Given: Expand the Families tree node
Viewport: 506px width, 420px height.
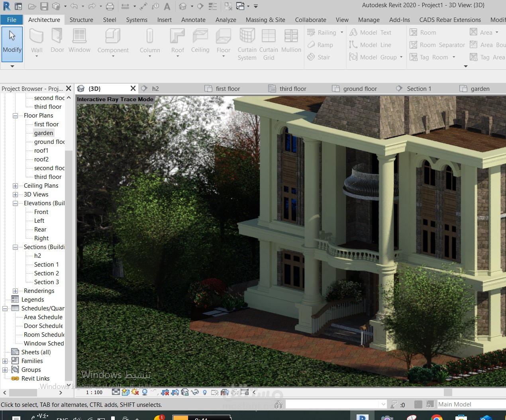Looking at the screenshot, I should click(5, 361).
